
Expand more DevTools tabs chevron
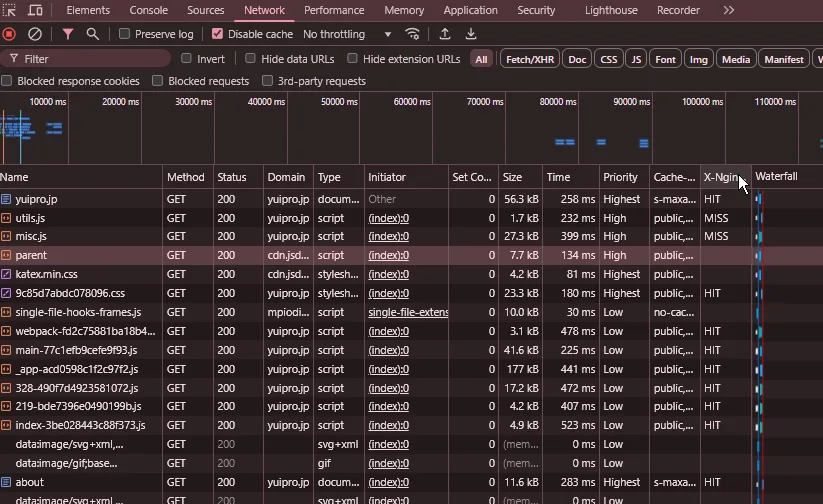pyautogui.click(x=728, y=10)
